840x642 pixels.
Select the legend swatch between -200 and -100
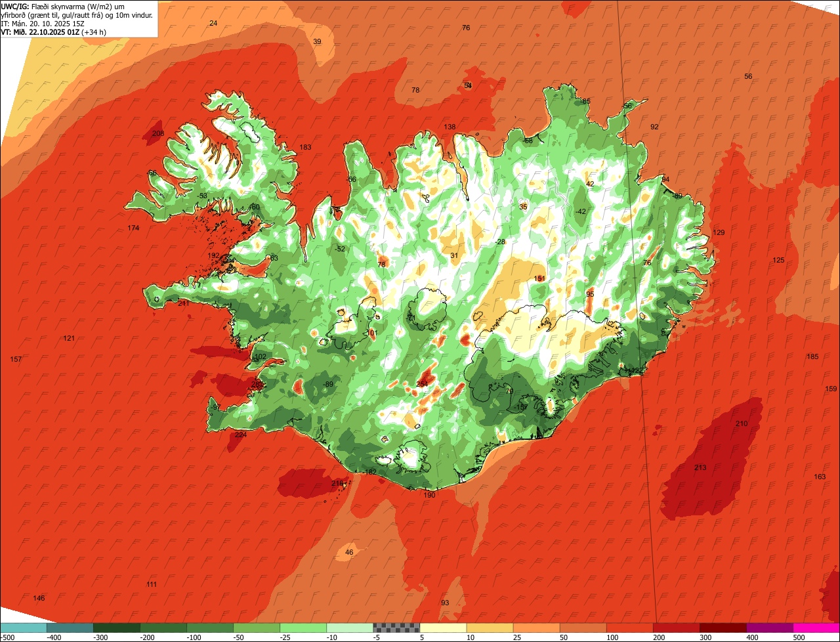(x=163, y=628)
